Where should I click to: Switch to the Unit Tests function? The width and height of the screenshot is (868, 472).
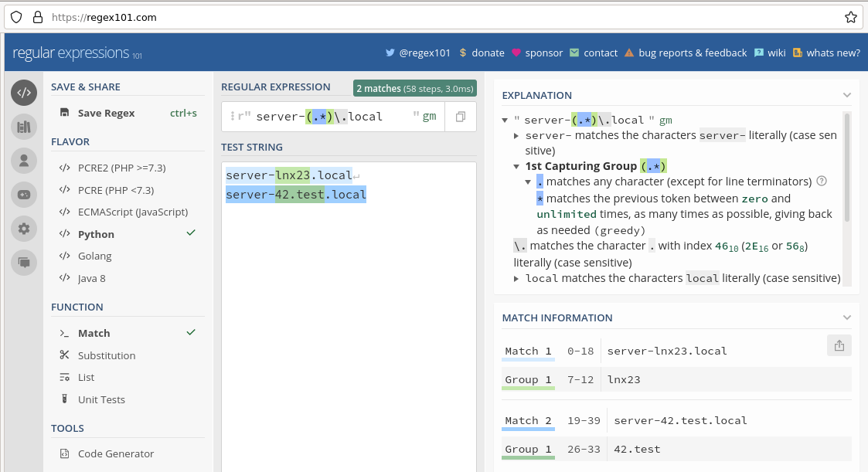100,399
